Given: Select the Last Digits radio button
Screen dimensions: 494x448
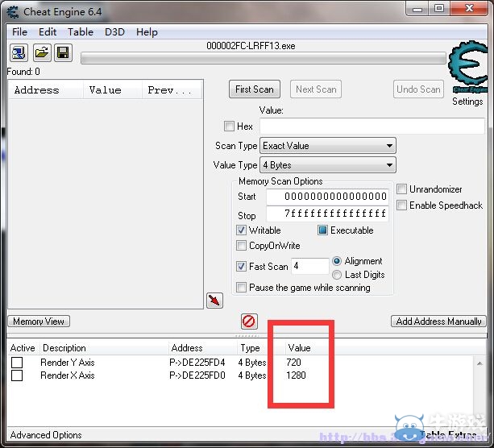Looking at the screenshot, I should pos(337,275).
